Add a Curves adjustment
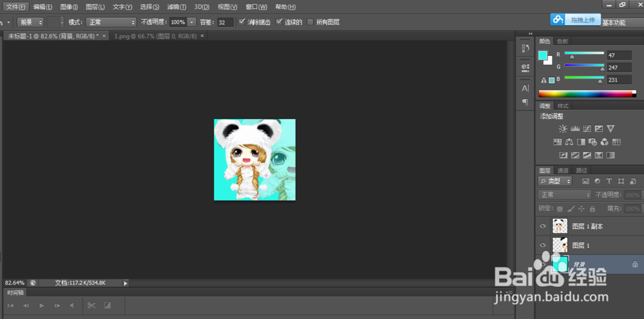 [587, 129]
